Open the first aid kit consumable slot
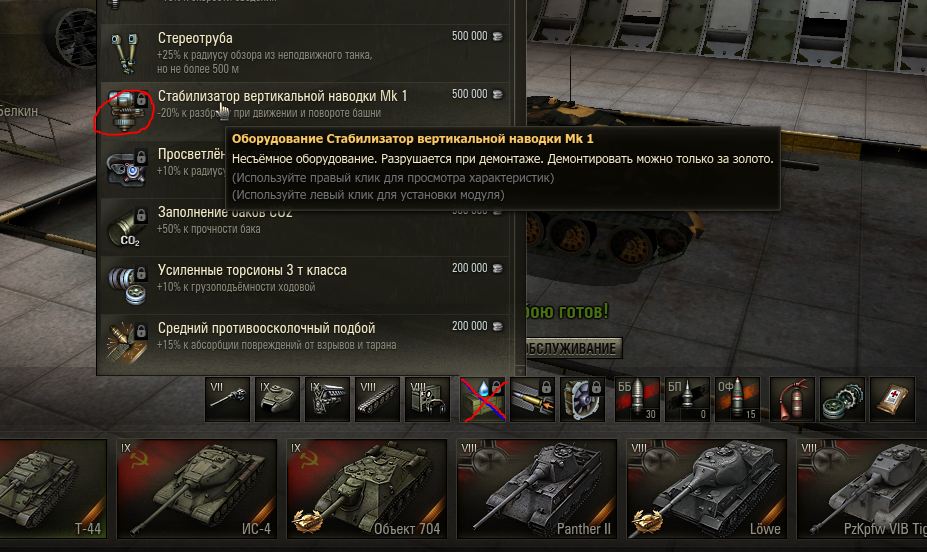927x552 pixels. click(893, 400)
